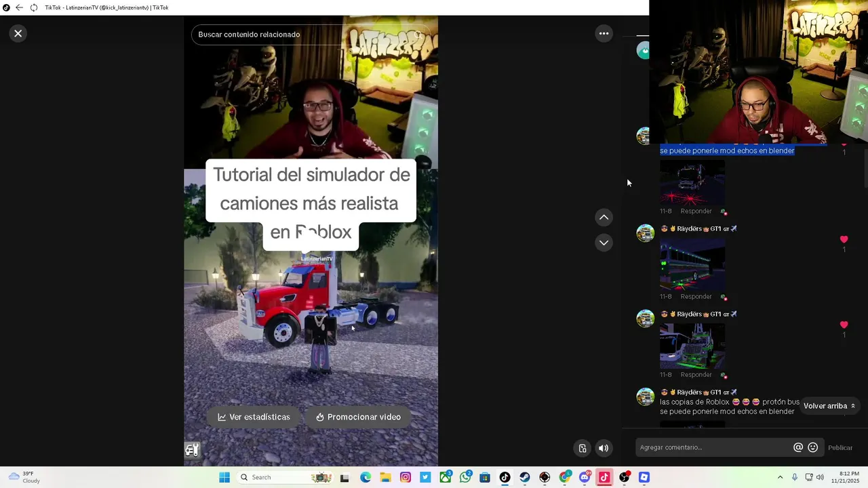Open Räydërs profile avatar beside green-lit bus comment
868x488 pixels.
click(x=645, y=233)
